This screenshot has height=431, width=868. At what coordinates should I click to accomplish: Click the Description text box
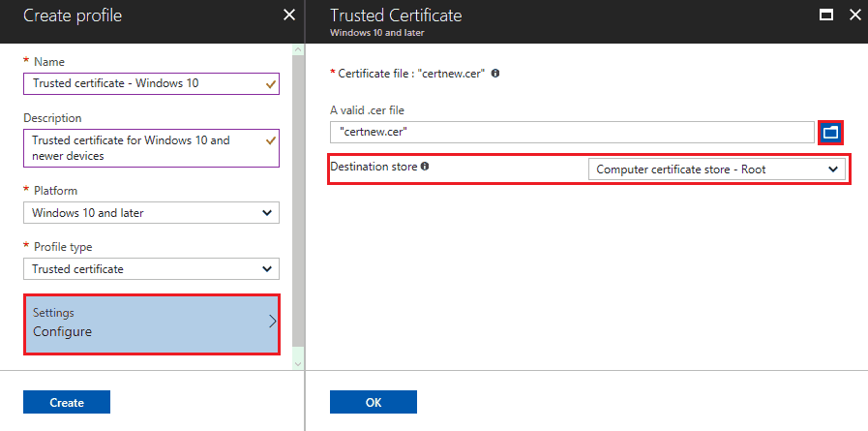coord(151,148)
